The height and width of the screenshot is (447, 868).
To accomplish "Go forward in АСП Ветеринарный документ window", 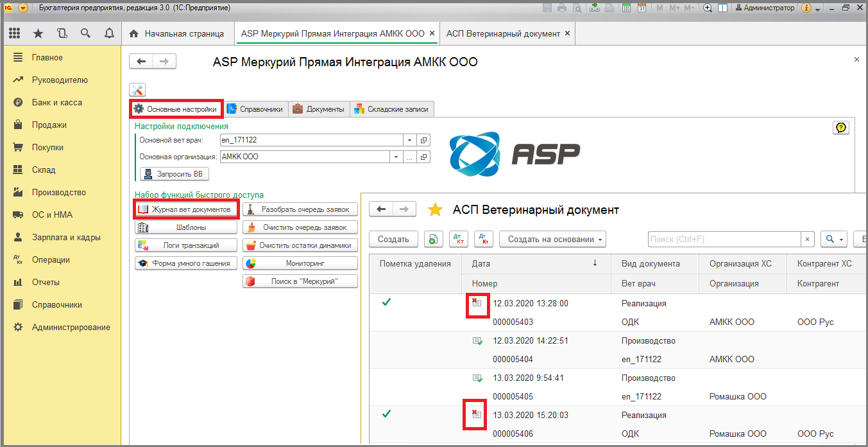I will pos(404,209).
